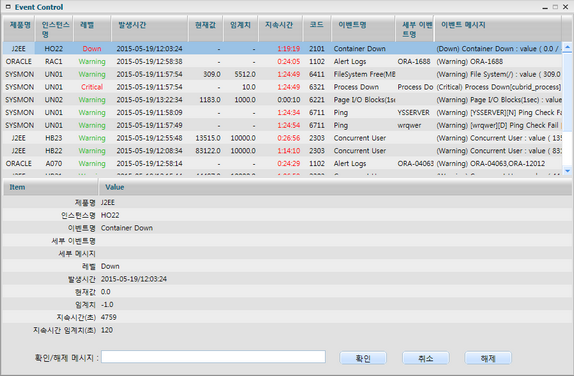Click the Item column header in detail panel
Viewport: 574px width, 376px height.
pyautogui.click(x=51, y=187)
